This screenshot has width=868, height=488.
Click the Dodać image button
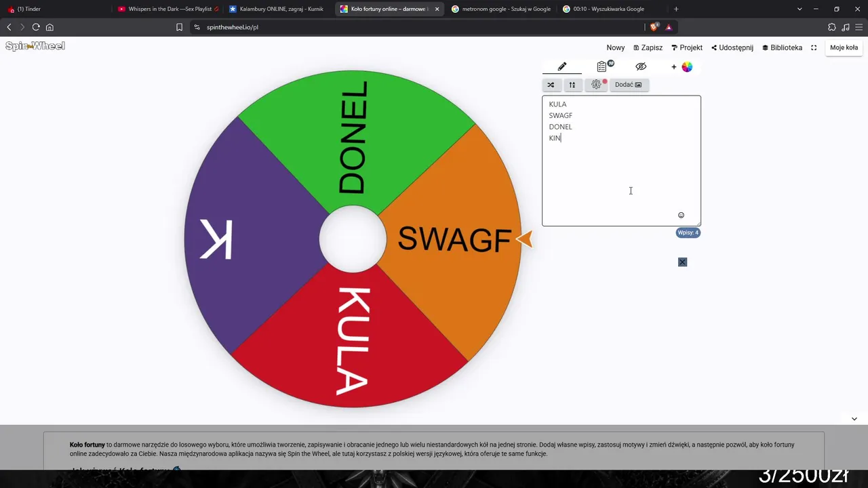629,85
